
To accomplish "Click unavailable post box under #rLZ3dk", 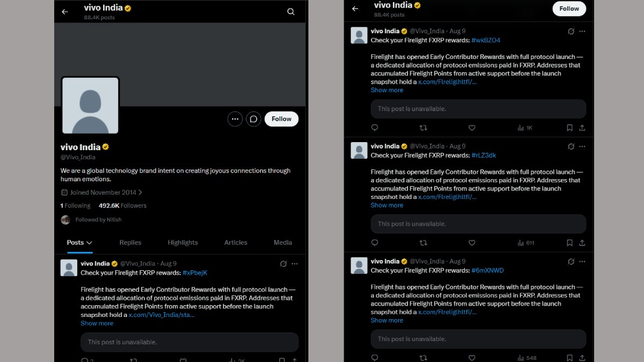I will point(478,224).
